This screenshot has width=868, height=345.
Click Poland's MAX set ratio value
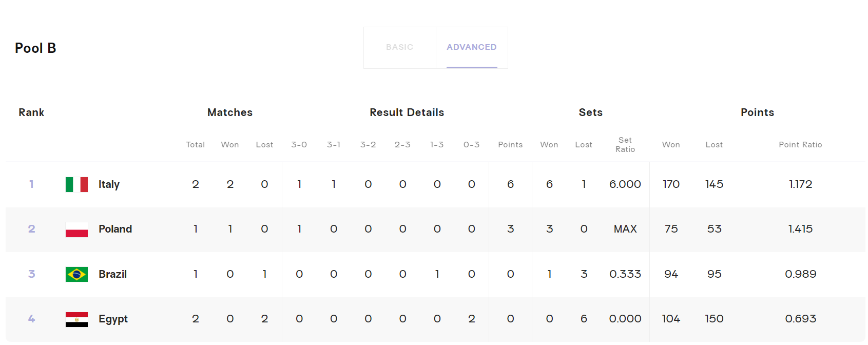[625, 229]
